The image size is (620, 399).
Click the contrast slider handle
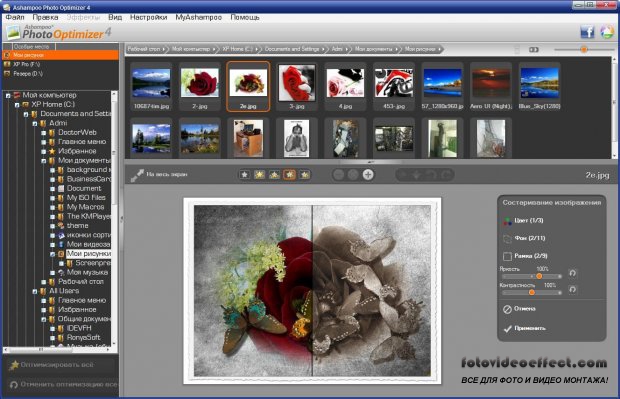coord(532,292)
